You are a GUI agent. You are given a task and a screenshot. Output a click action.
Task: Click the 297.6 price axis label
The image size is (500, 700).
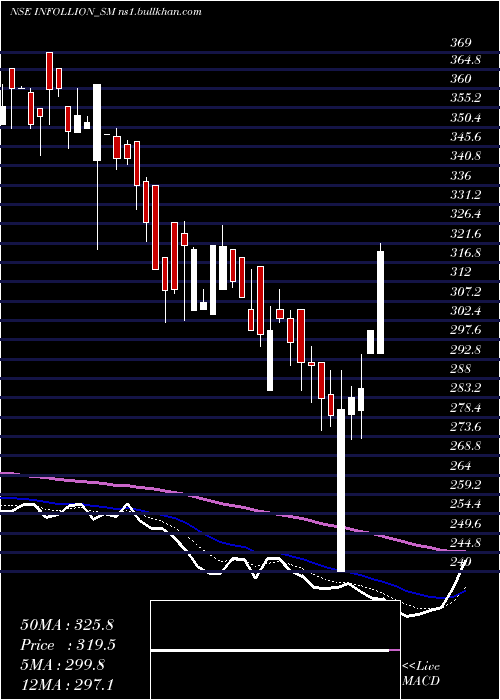point(465,330)
